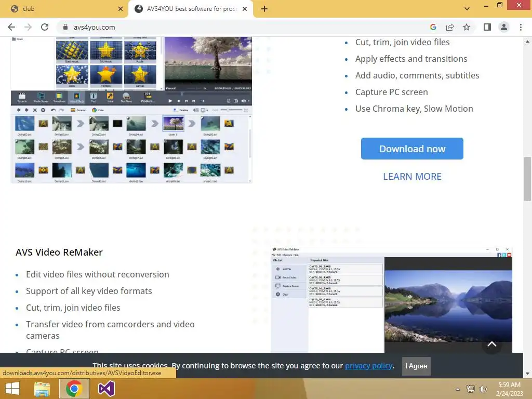Click the AVS Video ReMaker screenshot image

pos(392,300)
